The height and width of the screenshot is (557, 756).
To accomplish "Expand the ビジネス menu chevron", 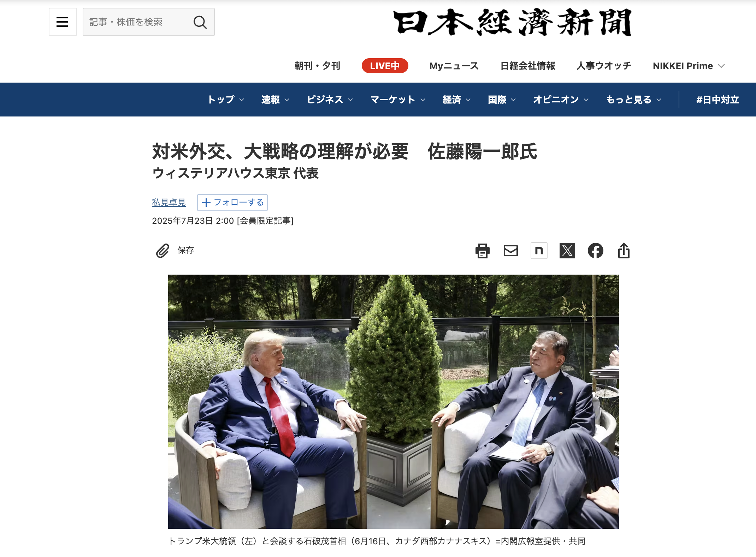I will click(350, 100).
